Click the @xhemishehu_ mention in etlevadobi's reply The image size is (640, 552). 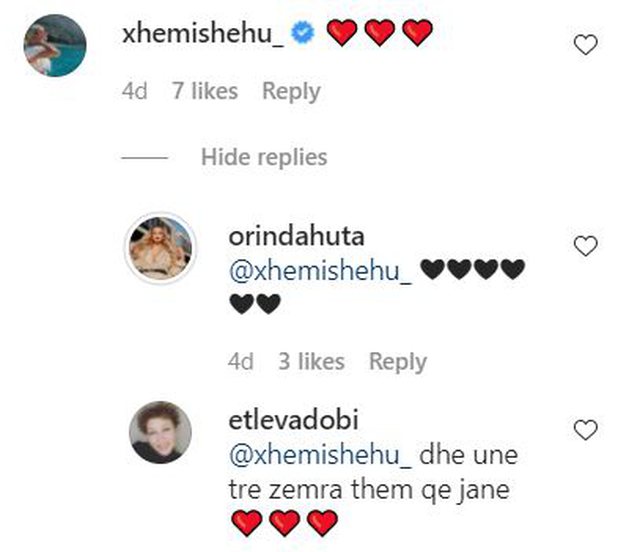[x=320, y=454]
